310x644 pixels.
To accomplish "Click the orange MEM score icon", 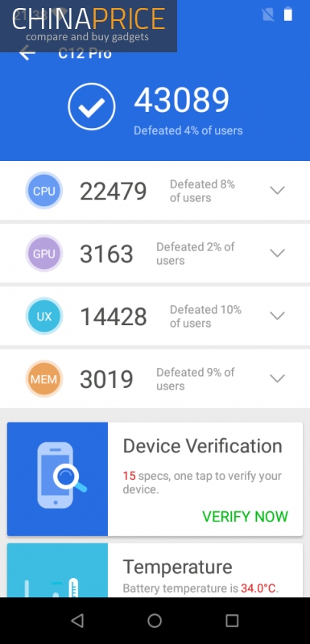I will coord(44,379).
